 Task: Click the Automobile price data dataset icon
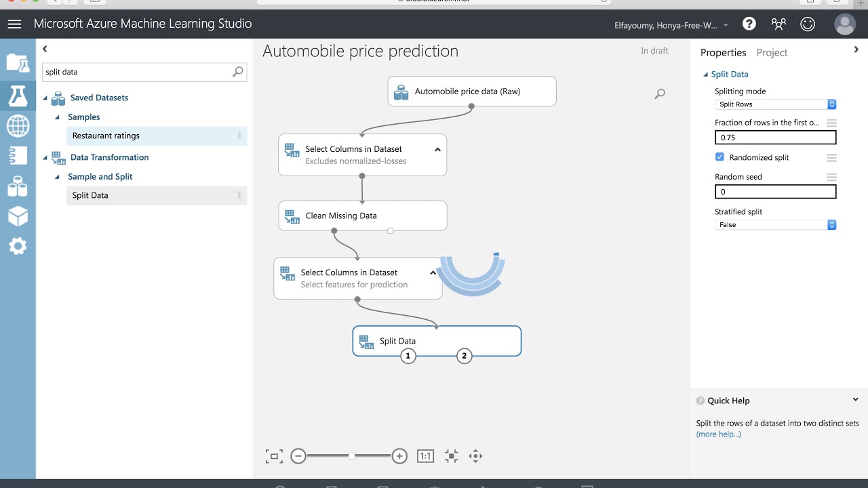click(401, 92)
